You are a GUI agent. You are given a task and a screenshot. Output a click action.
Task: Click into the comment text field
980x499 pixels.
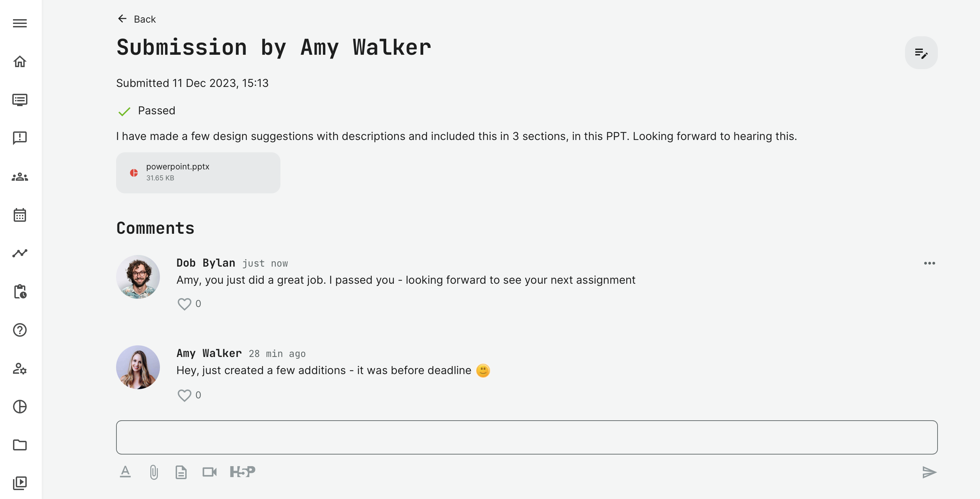(527, 437)
